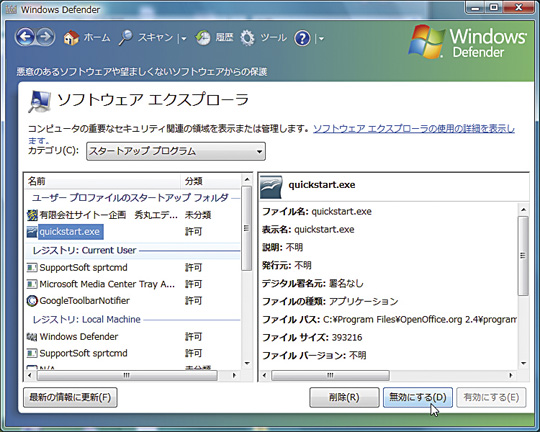540x432 pixels.
Task: Select SupportSoft sprtcmd under Local Machine
Action: tap(133, 353)
